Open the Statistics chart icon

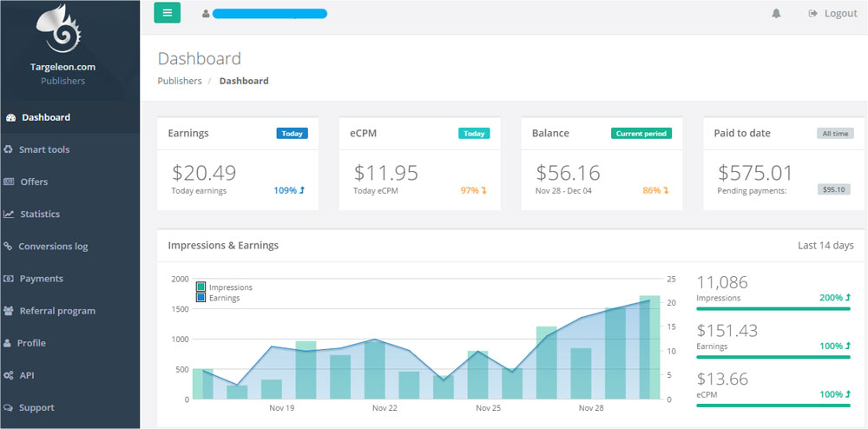pos(9,214)
